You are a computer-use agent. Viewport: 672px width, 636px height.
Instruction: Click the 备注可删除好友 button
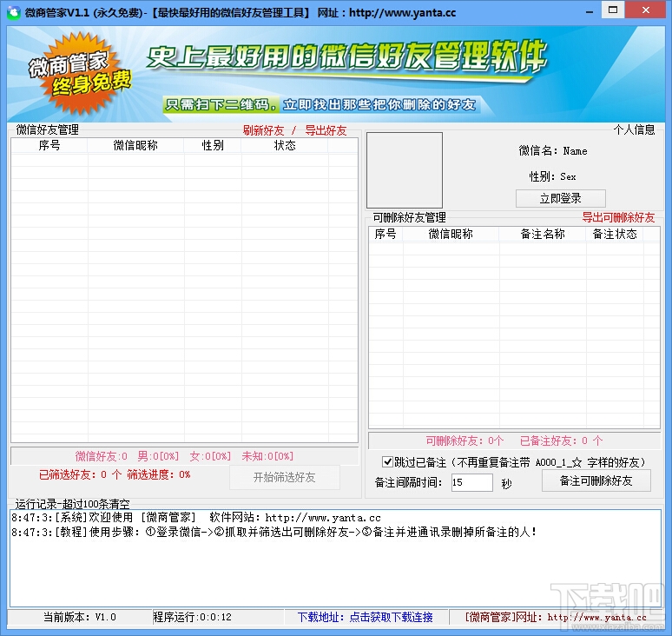click(596, 480)
